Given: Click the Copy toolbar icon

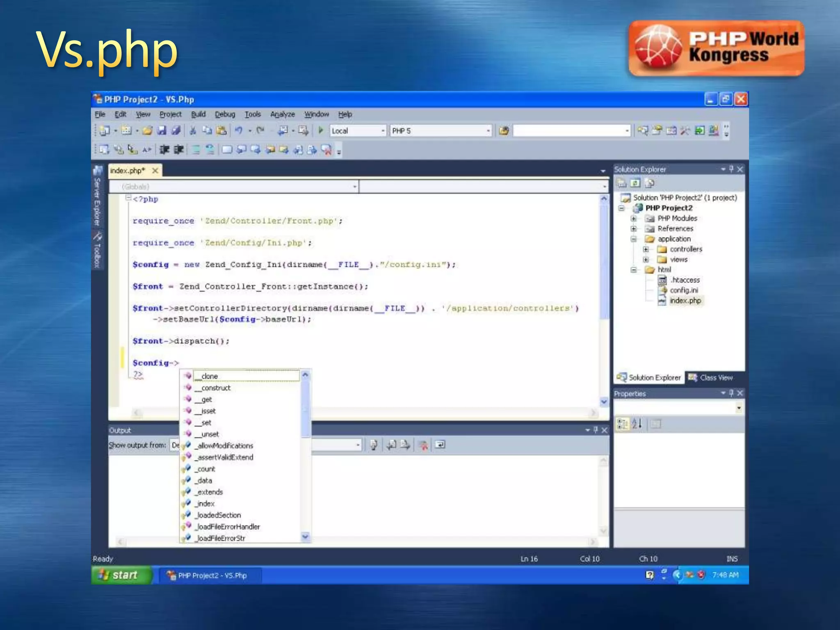Looking at the screenshot, I should [207, 130].
